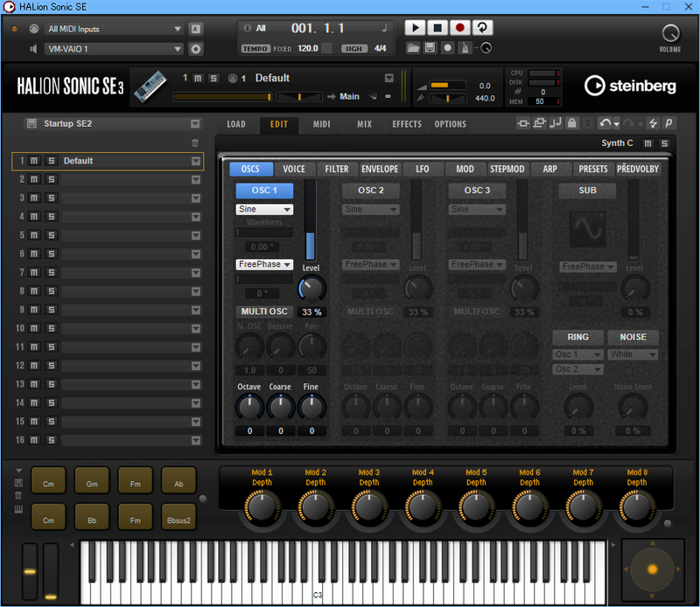Click the OSC 1 vertical level slider
The width and height of the screenshot is (700, 607).
[311, 220]
